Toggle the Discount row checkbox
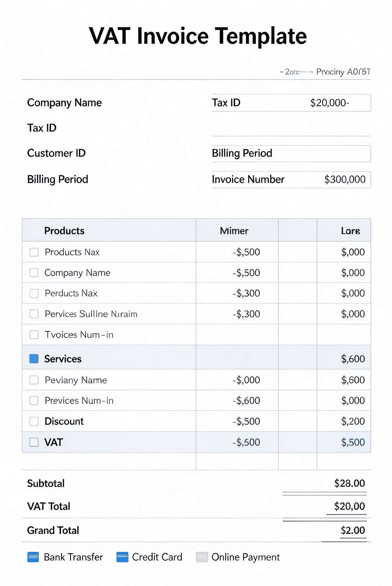Screen dimensions: 392x586 tap(34, 421)
